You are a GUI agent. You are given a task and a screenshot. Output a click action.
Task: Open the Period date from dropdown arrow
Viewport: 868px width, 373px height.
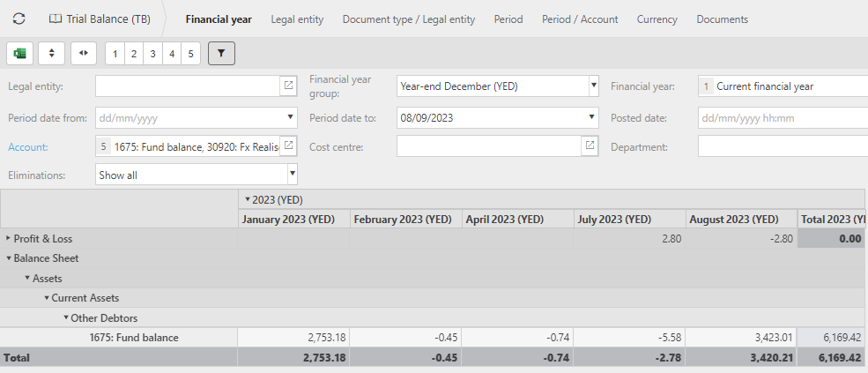(290, 117)
